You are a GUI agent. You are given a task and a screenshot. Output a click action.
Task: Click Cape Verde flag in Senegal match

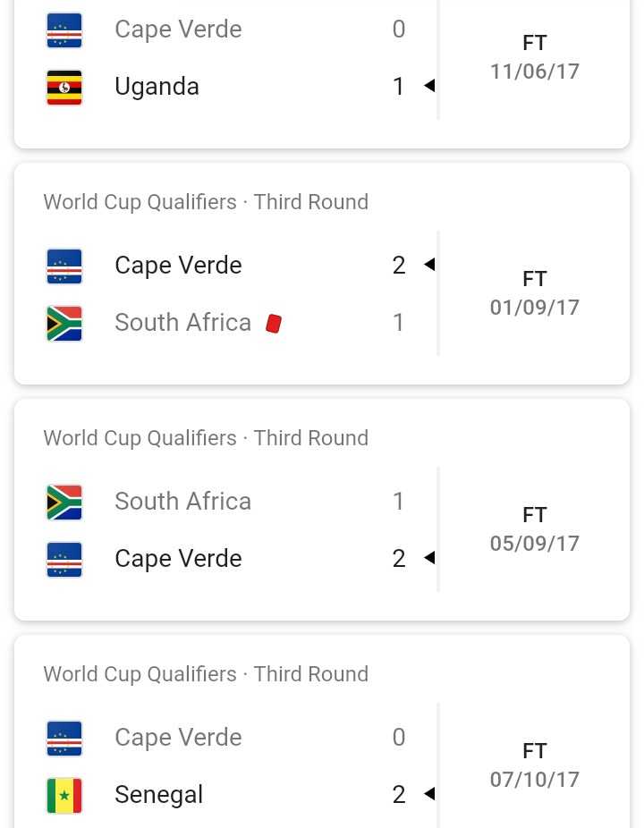point(64,739)
